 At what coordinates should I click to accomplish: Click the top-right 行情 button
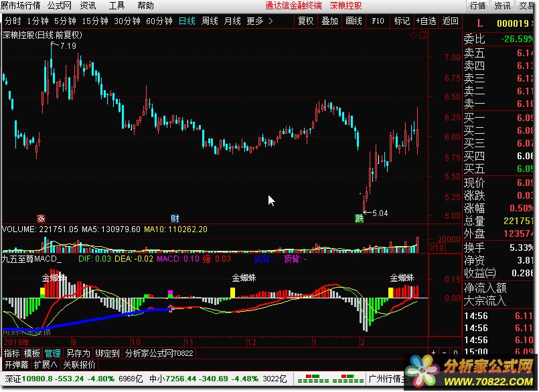click(x=478, y=5)
